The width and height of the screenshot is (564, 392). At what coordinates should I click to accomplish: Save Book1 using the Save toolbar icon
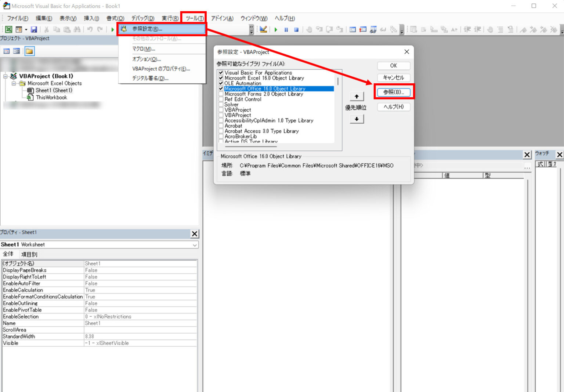pyautogui.click(x=33, y=29)
